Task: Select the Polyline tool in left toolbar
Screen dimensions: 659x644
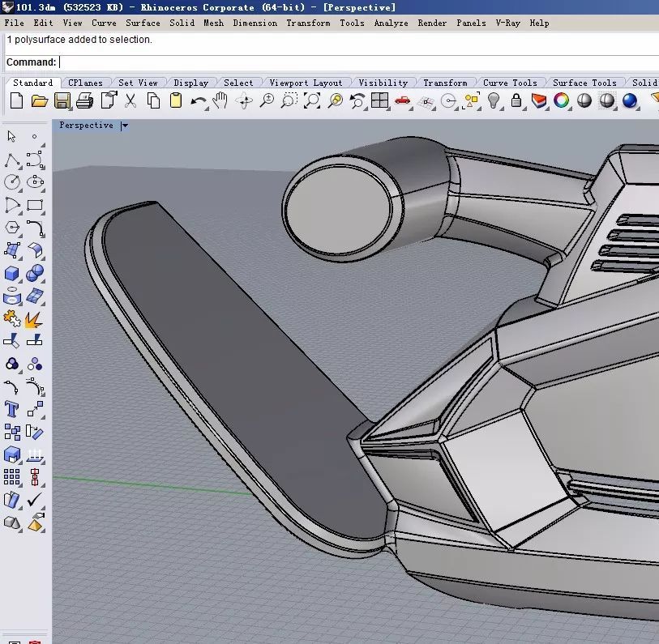Action: pos(12,160)
